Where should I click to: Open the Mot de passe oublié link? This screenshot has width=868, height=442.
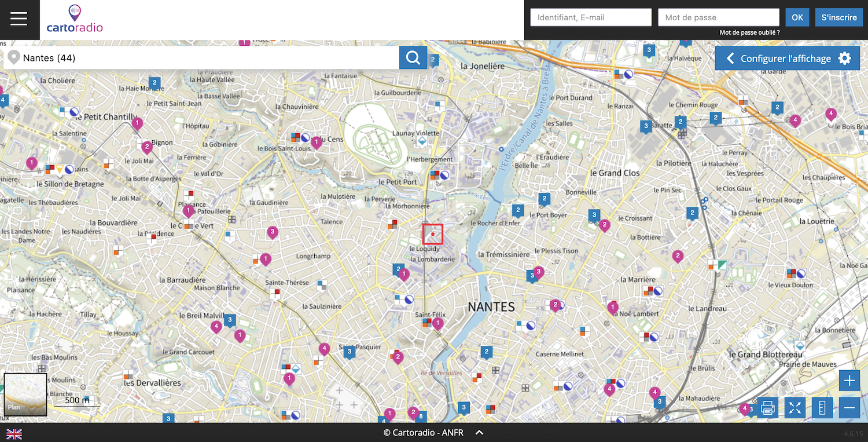pyautogui.click(x=749, y=32)
